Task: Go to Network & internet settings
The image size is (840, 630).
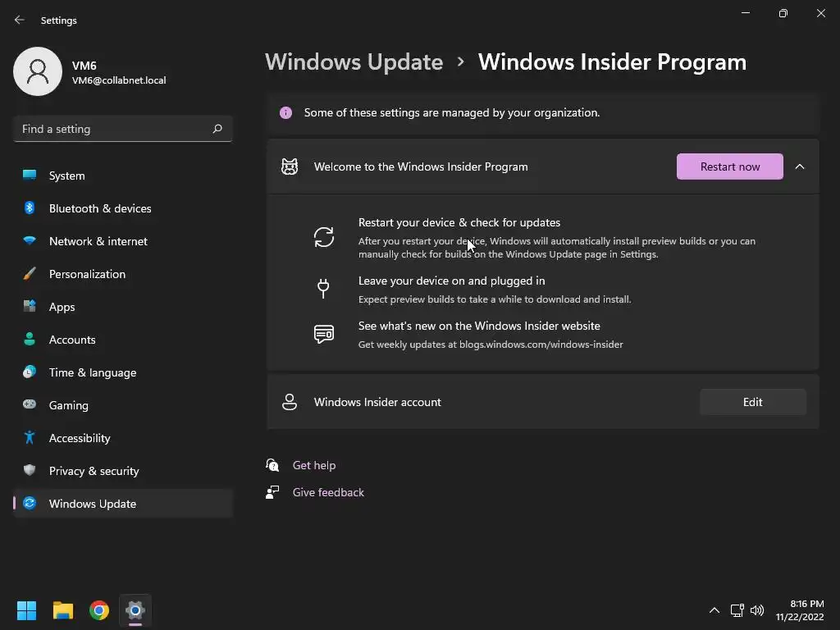Action: click(x=98, y=241)
